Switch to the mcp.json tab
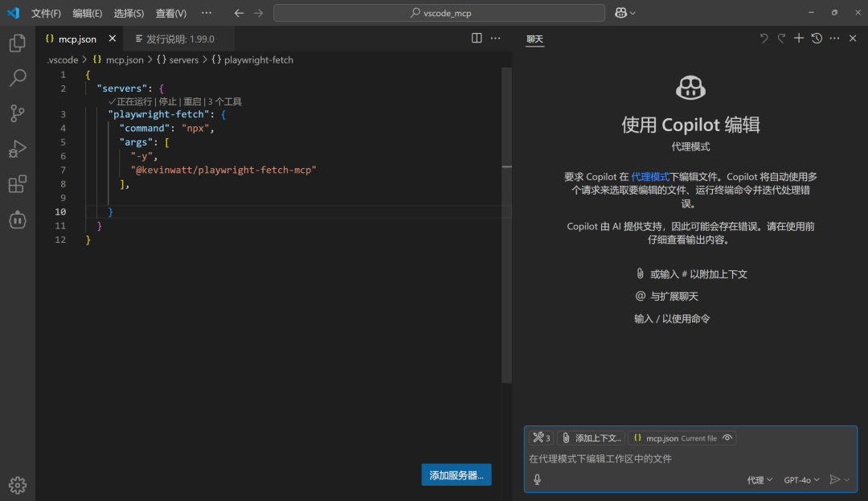Screen dimensions: 868x501 pos(77,39)
